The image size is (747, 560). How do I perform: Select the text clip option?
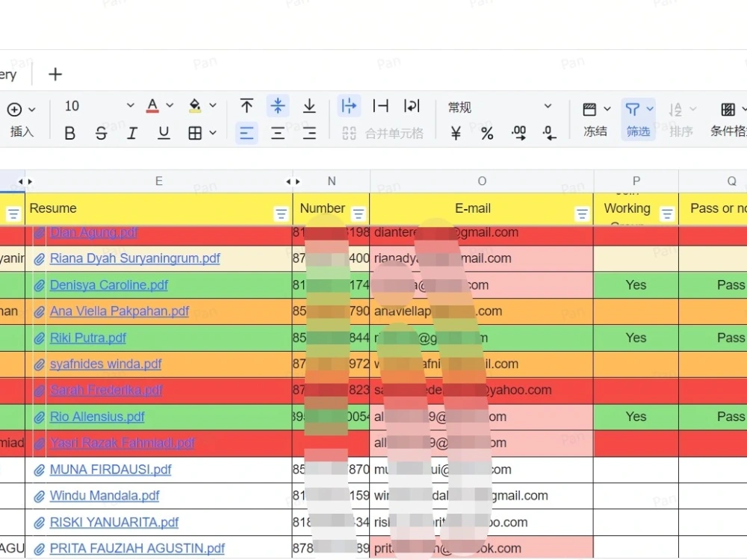click(x=381, y=106)
